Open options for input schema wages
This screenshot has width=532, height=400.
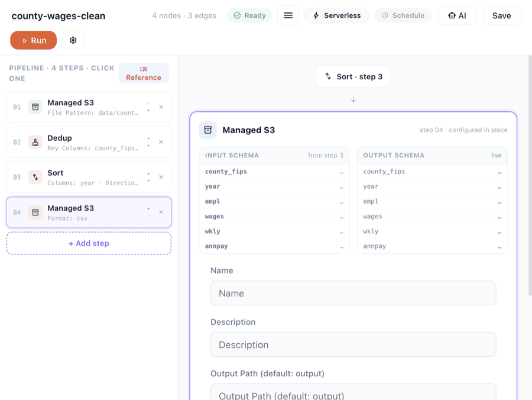tap(341, 217)
